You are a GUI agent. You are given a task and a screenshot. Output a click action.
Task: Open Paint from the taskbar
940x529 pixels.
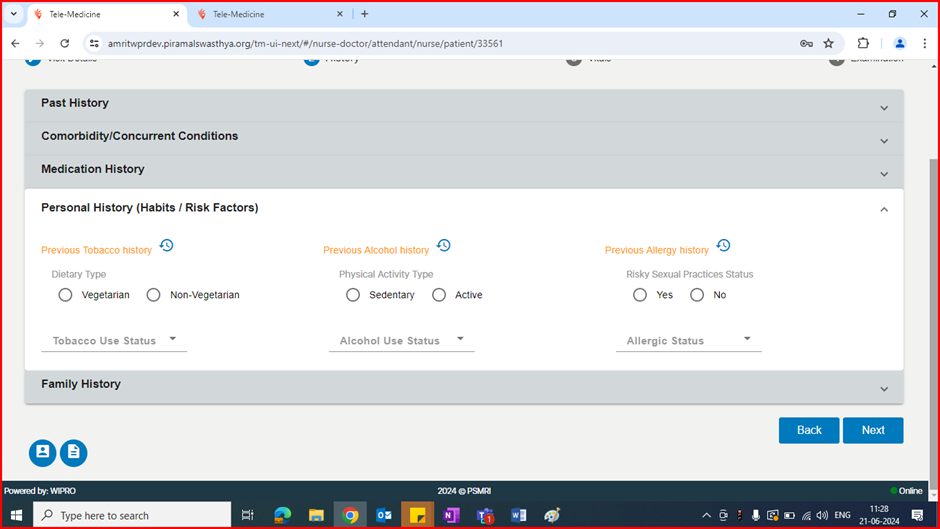click(552, 515)
